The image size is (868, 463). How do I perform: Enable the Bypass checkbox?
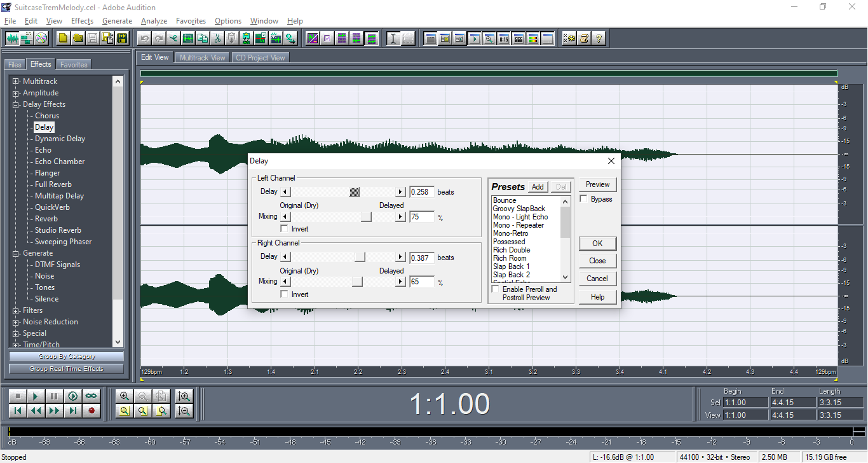click(584, 199)
